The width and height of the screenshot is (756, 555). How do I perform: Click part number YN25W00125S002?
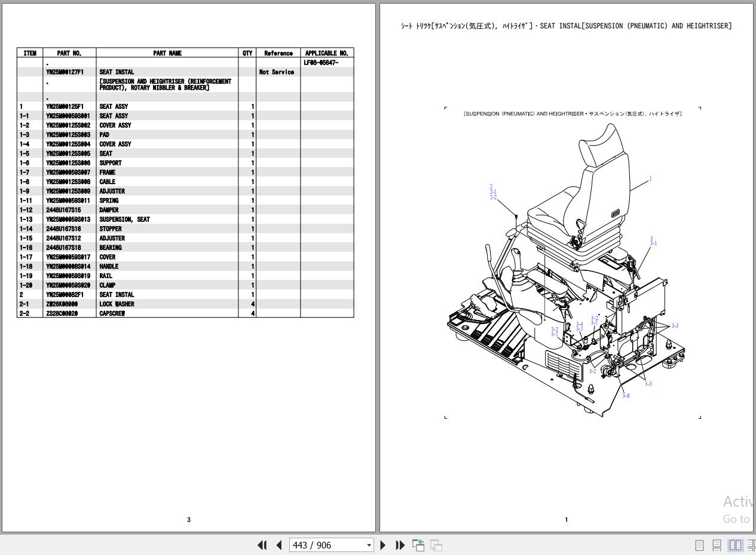pyautogui.click(x=68, y=125)
